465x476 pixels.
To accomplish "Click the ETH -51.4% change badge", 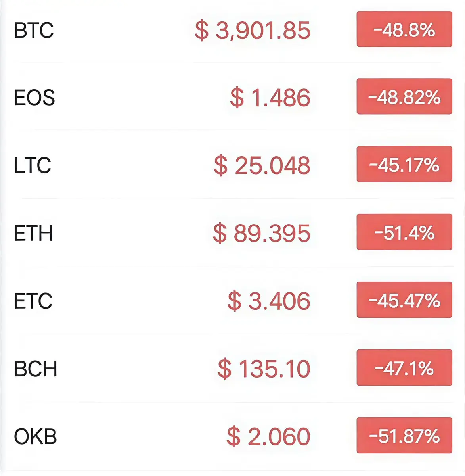I will (x=404, y=232).
